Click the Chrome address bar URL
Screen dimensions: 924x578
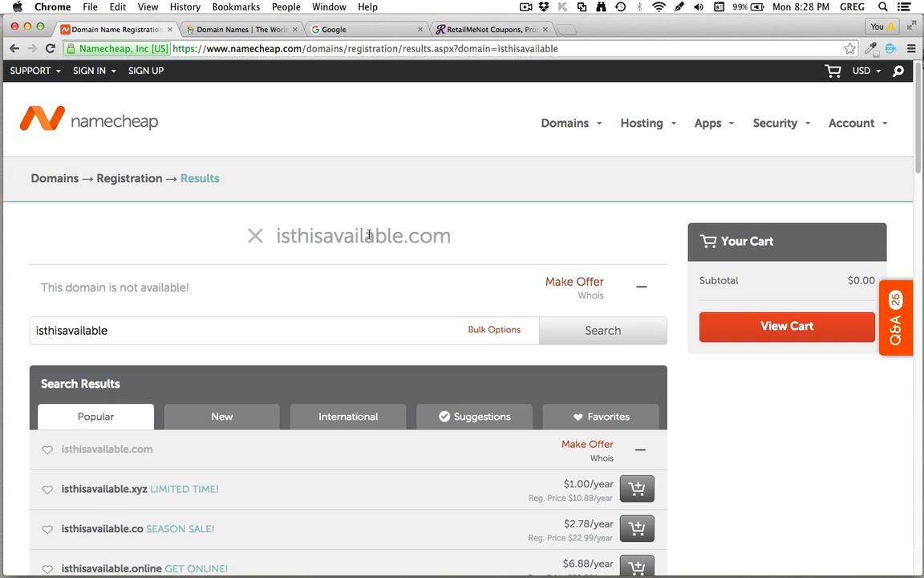pos(366,49)
